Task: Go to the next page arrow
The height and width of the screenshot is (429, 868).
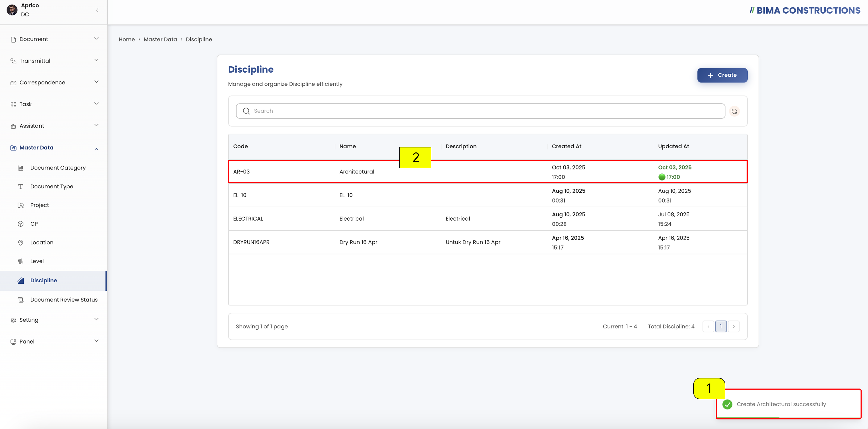Action: click(734, 327)
